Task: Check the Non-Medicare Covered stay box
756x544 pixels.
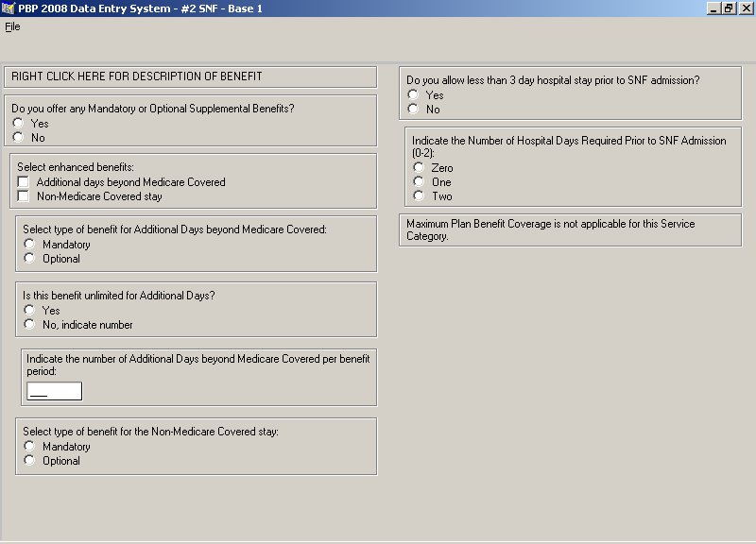Action: point(24,196)
